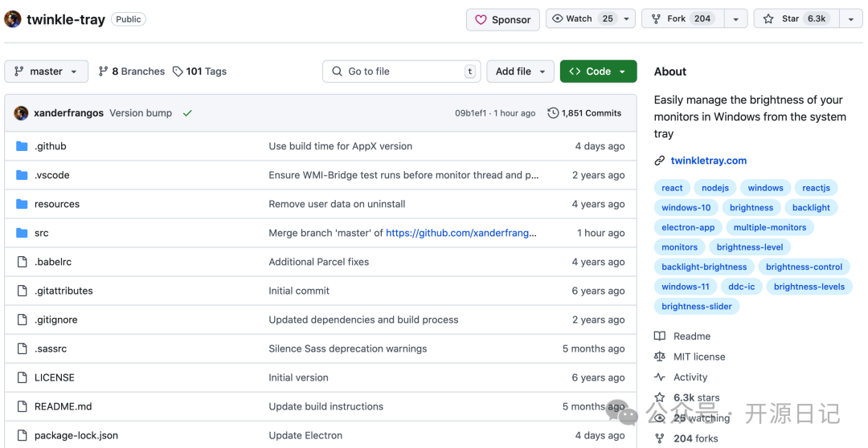The image size is (868, 448).
Task: Star the twinkle-tray repository
Action: (x=796, y=19)
